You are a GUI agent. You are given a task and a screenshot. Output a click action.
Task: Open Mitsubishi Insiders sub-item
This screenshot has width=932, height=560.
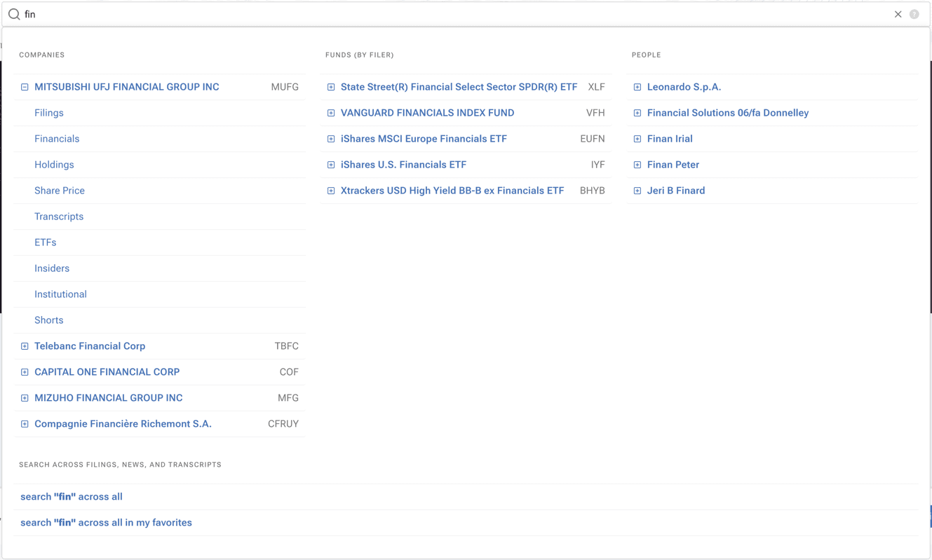52,268
